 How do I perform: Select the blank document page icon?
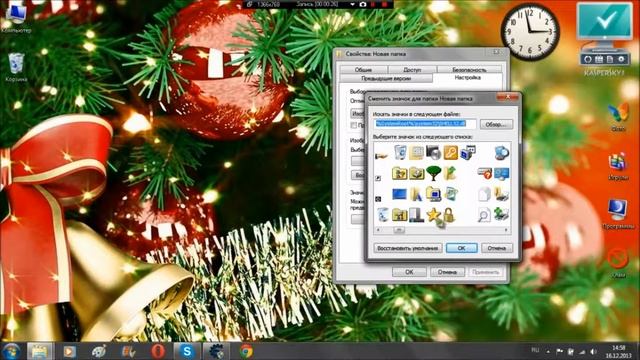pyautogui.click(x=484, y=194)
